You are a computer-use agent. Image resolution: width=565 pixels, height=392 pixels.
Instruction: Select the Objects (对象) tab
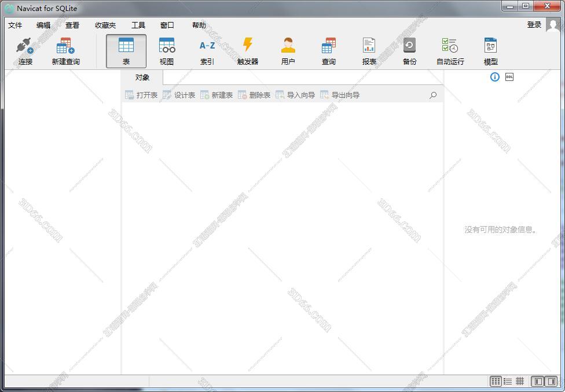142,77
